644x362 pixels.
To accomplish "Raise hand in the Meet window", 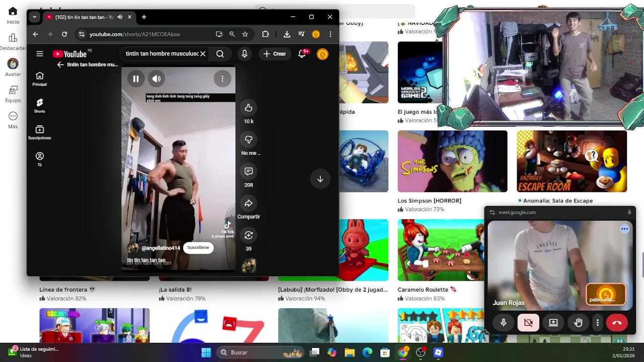I will tap(579, 323).
